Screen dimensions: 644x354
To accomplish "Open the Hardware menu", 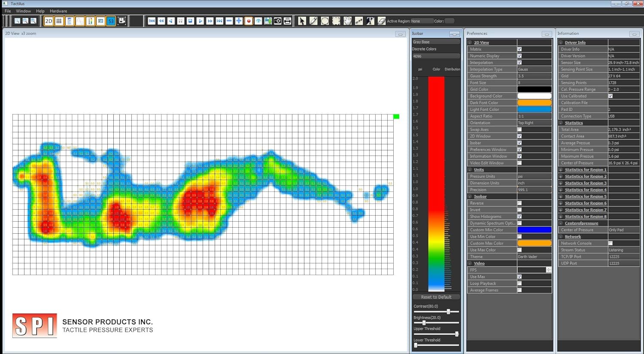I will [58, 11].
